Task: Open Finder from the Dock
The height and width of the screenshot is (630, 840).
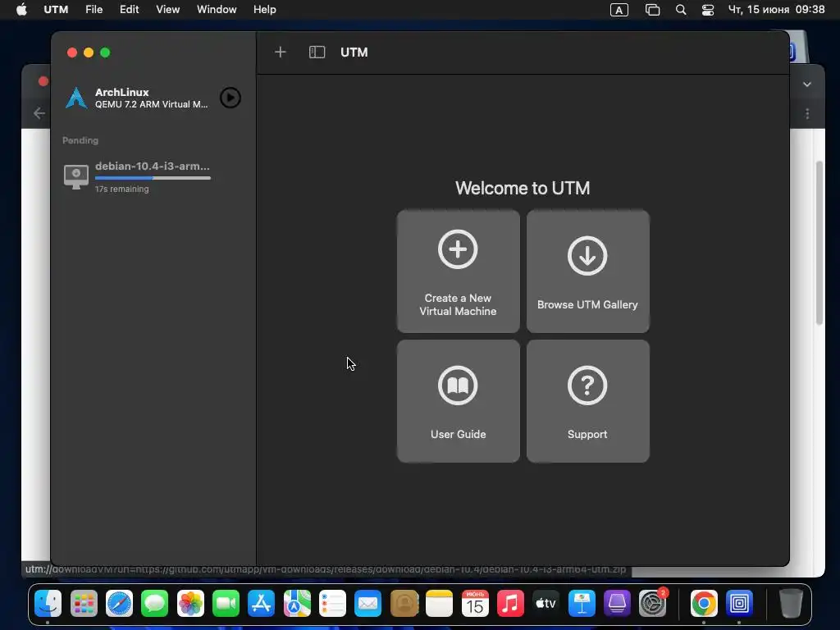Action: point(48,604)
